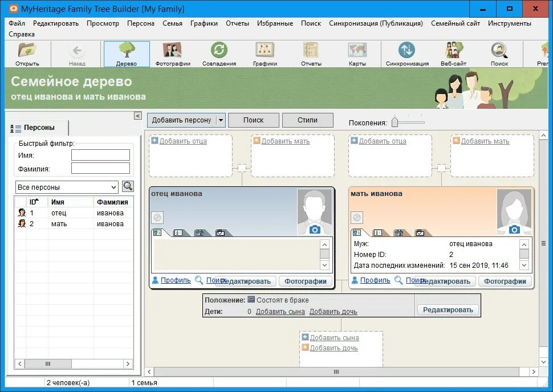Click Фотографии button on отец иванова card
Viewport: 553px width, 392px height.
click(306, 281)
